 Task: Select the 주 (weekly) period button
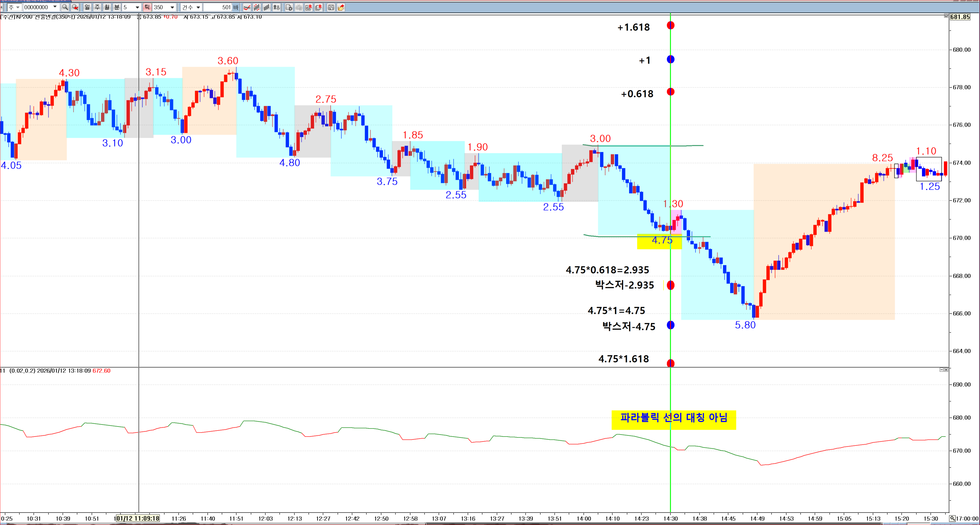[x=97, y=7]
